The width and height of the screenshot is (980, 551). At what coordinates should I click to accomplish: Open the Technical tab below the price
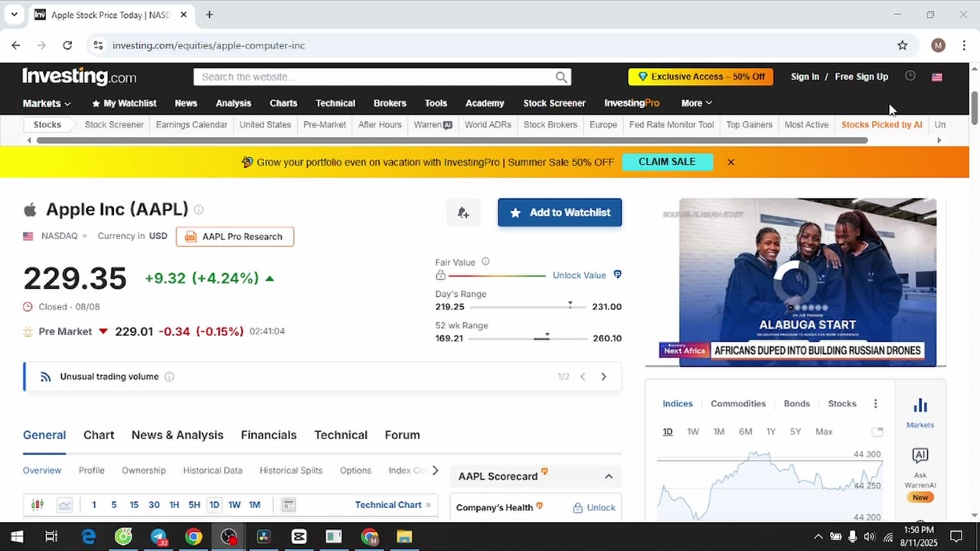pos(341,435)
